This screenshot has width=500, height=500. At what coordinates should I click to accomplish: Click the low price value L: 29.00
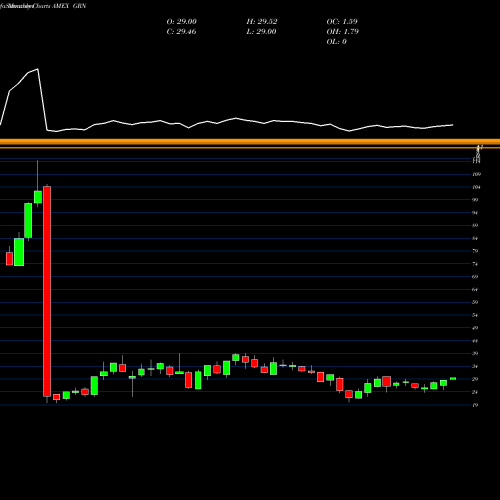[261, 32]
